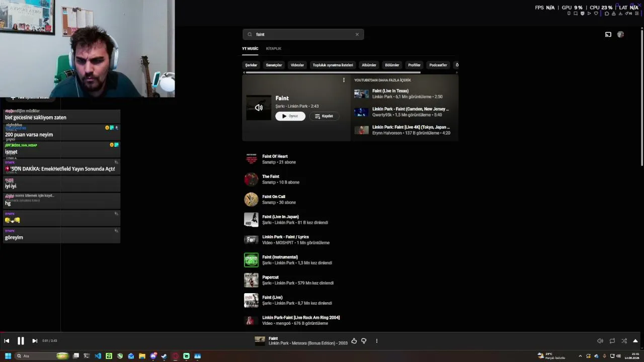Click the search box containing "faint"

[x=303, y=34]
